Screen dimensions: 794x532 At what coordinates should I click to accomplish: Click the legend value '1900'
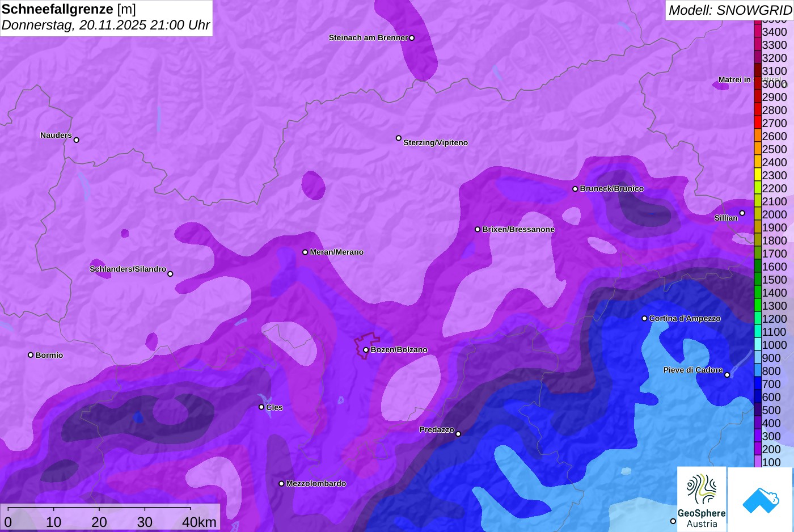[x=774, y=227]
